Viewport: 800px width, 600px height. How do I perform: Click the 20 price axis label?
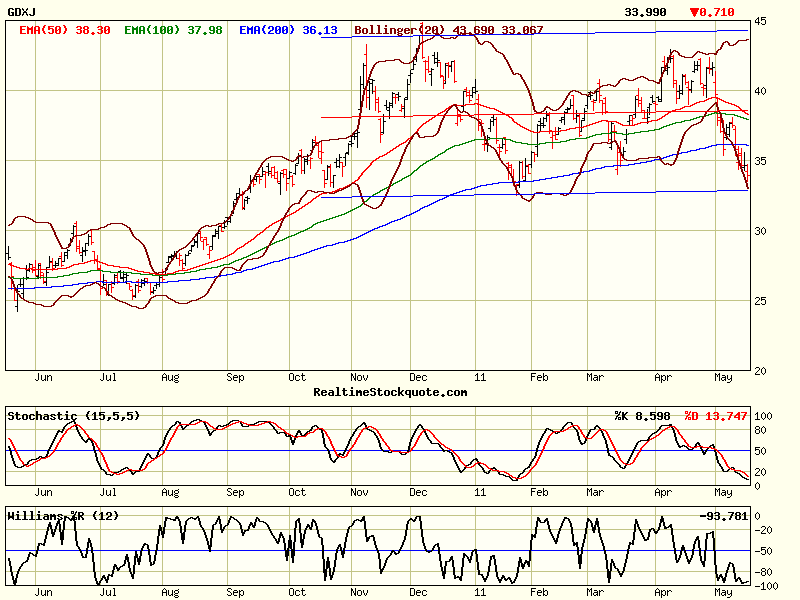coord(761,371)
